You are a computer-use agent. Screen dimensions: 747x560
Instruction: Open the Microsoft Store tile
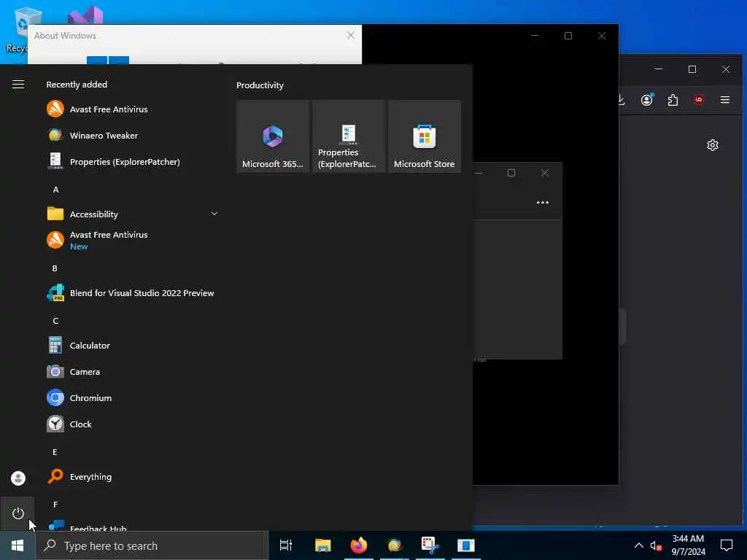click(x=425, y=136)
